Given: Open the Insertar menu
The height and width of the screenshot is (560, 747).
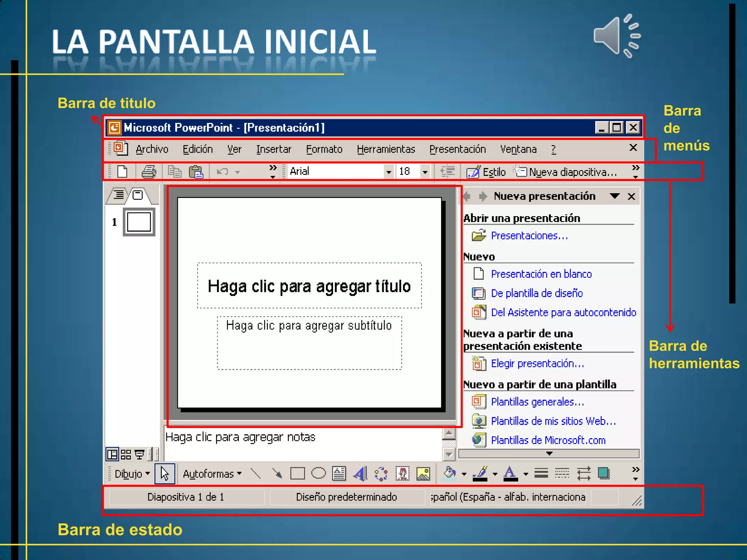Looking at the screenshot, I should [x=274, y=149].
